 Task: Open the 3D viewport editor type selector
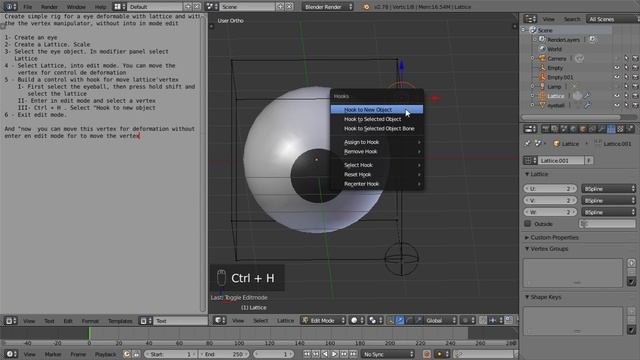coord(220,320)
